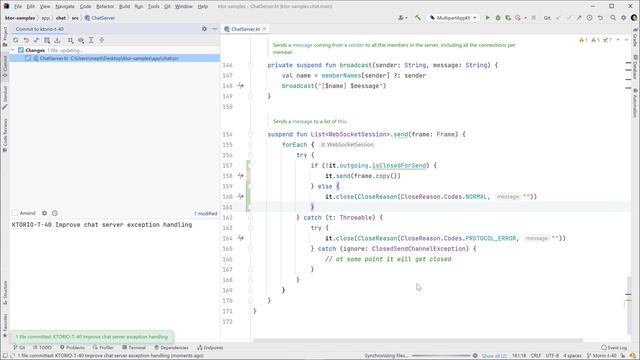Screen dimensions: 640x360
Task: Click the Refresh changes icon in Commit panel
Action: (16, 40)
